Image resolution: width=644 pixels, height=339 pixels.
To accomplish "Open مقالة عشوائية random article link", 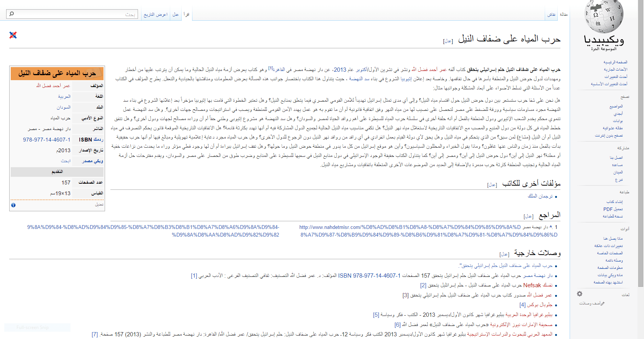I will [613, 128].
